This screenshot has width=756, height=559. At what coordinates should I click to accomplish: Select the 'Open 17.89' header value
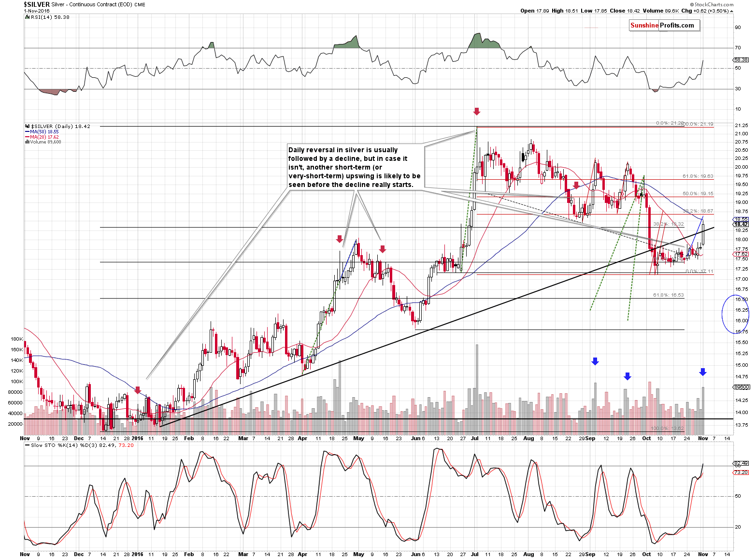click(534, 11)
